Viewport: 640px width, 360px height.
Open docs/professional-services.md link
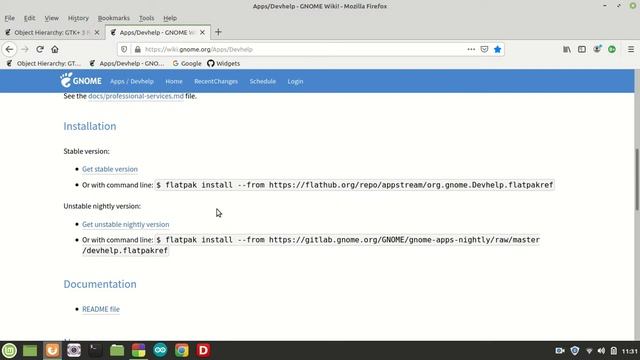(x=136, y=96)
